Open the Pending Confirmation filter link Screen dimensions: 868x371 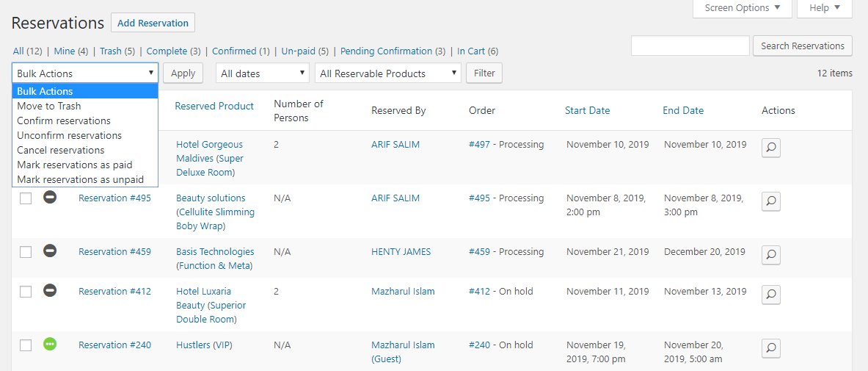point(386,51)
